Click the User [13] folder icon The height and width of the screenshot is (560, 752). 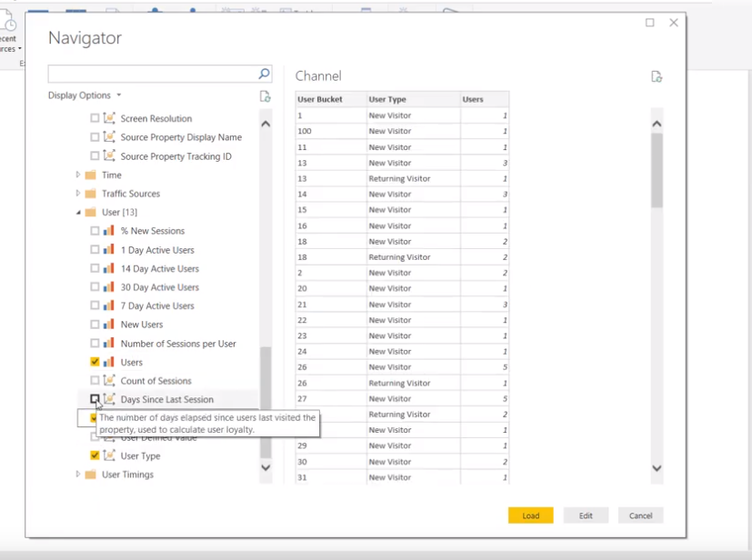pyautogui.click(x=91, y=212)
